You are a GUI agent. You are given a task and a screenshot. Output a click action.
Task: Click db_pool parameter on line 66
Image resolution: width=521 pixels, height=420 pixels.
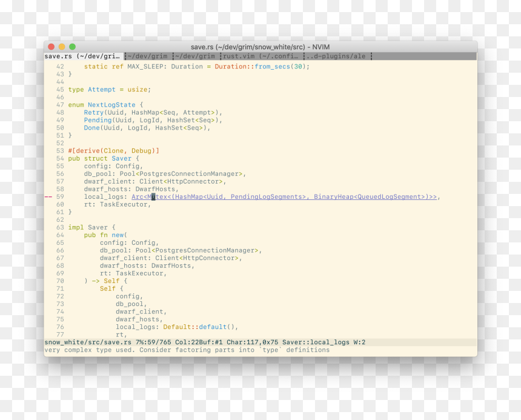[114, 250]
